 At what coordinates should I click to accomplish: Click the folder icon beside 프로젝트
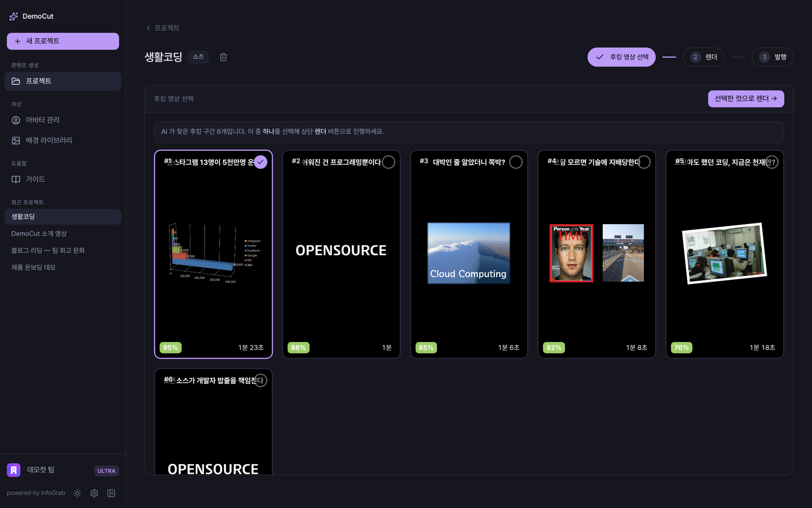(16, 81)
